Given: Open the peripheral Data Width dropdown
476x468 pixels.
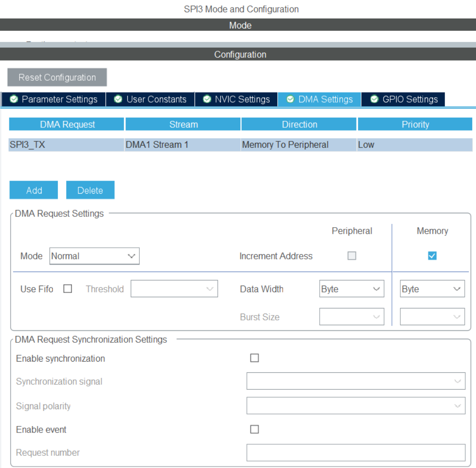Looking at the screenshot, I should pyautogui.click(x=351, y=288).
